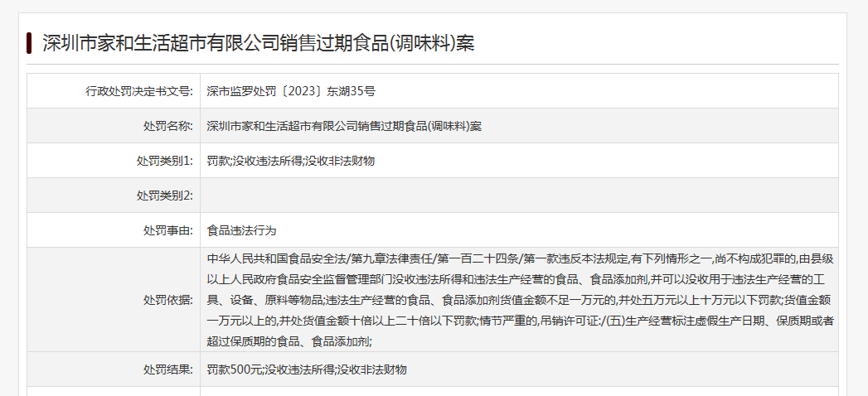This screenshot has width=868, height=396.
Task: Select the label 处罚类别1:
Action: click(164, 161)
